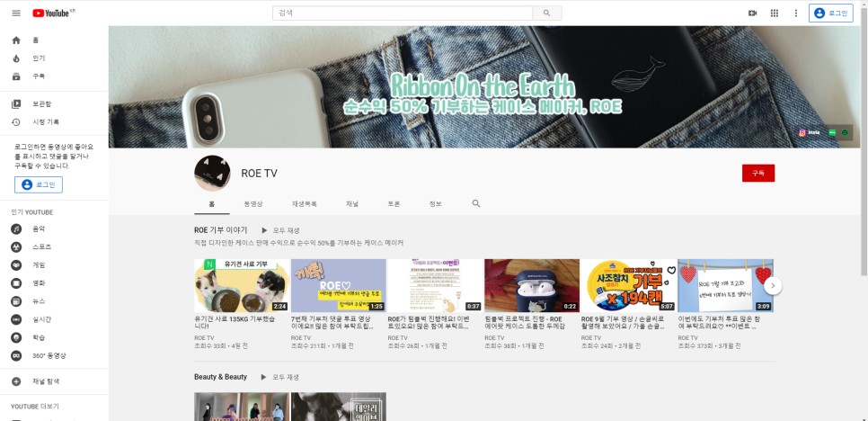
Task: Open title 유기견 사료 135KG 기부했습니다
Action: click(235, 323)
